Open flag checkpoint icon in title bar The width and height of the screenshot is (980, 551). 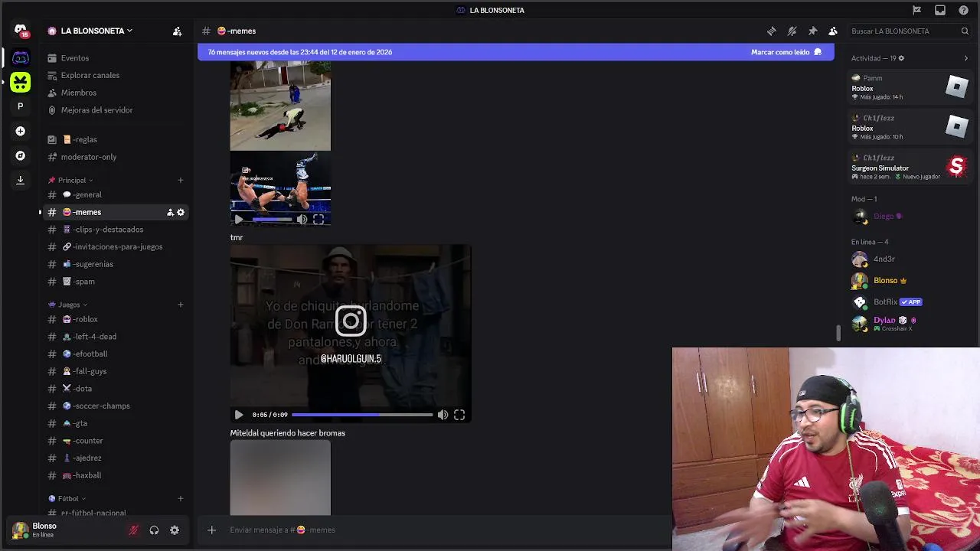(x=916, y=10)
